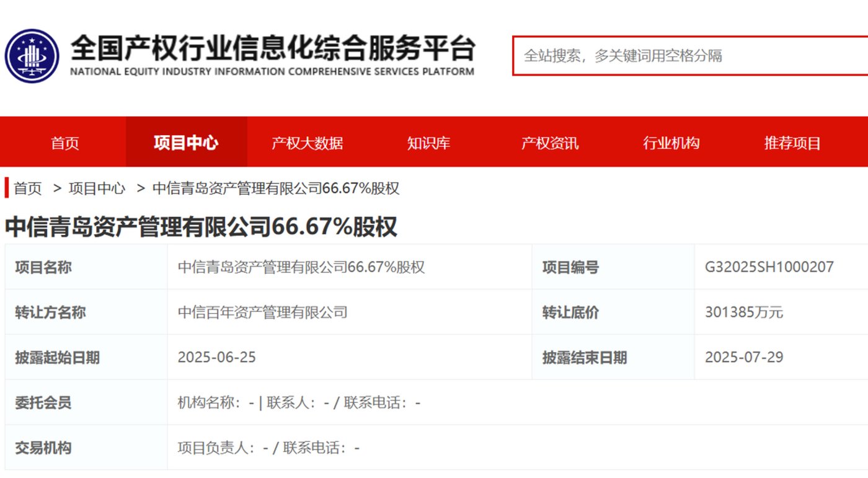Go to the 知识库 navigation item

click(x=428, y=143)
